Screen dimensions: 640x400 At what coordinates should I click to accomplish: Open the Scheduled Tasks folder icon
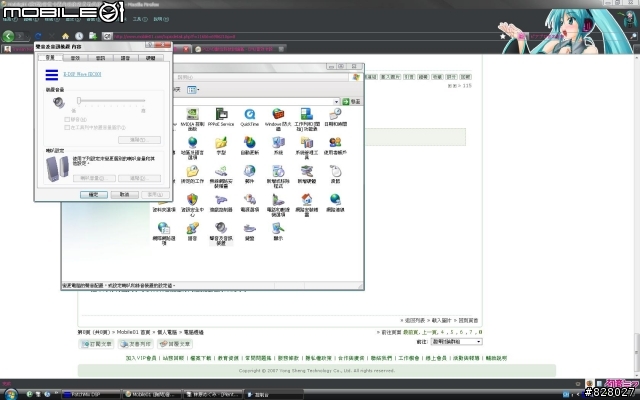coord(192,174)
